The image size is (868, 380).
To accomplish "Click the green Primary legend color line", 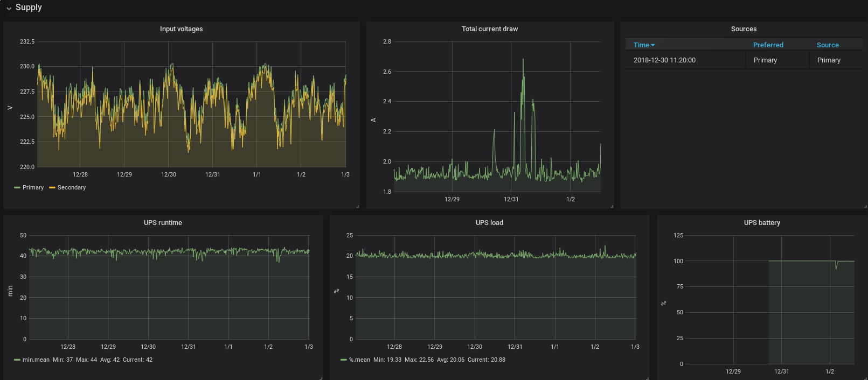I will pos(17,188).
